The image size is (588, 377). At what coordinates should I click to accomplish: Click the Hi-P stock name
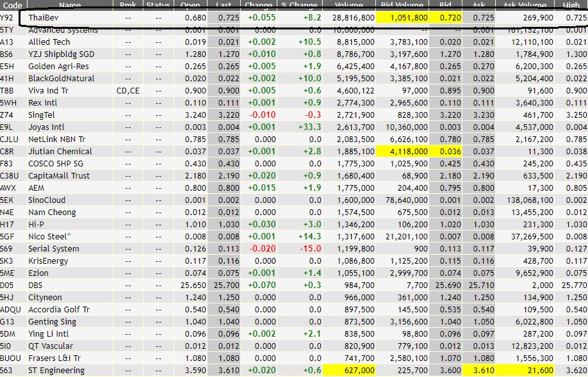pos(36,225)
